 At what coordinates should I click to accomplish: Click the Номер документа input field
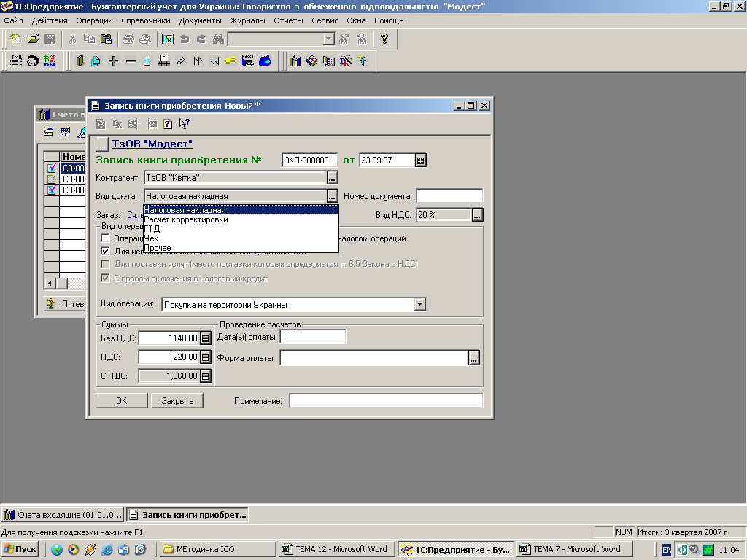click(x=449, y=195)
